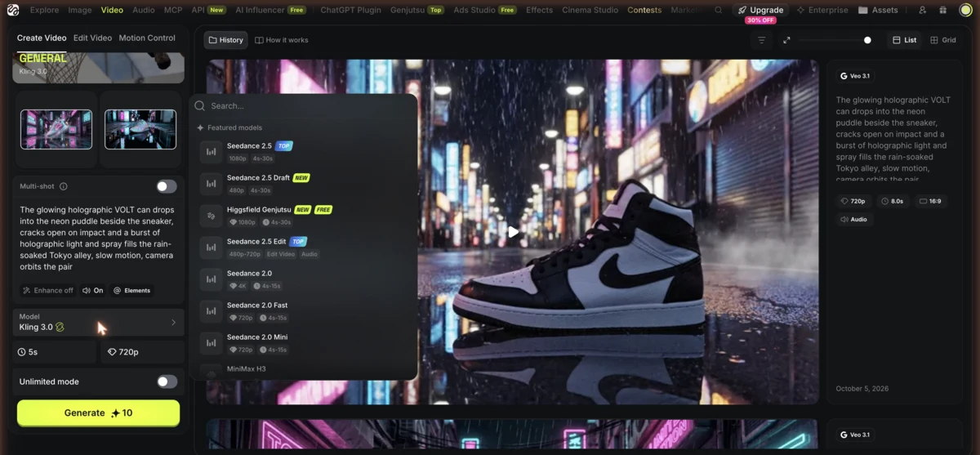Click the 720p tag in video details
The height and width of the screenshot is (455, 980).
click(x=853, y=201)
